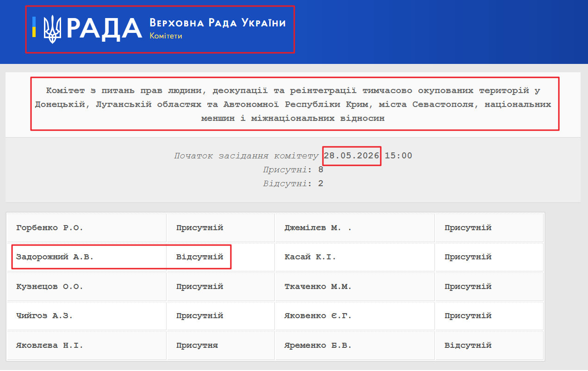This screenshot has width=588, height=371.
Task: Open the Комітети link in the header
Action: point(166,36)
